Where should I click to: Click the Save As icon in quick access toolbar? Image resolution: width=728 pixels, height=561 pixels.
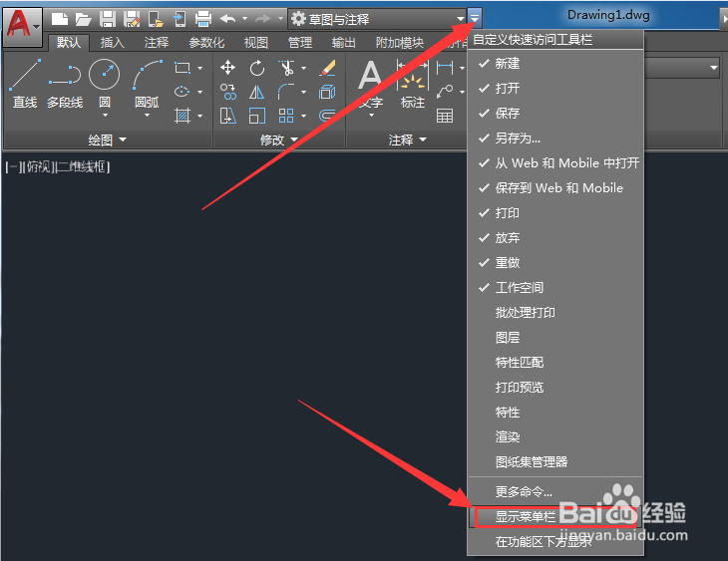pyautogui.click(x=132, y=19)
